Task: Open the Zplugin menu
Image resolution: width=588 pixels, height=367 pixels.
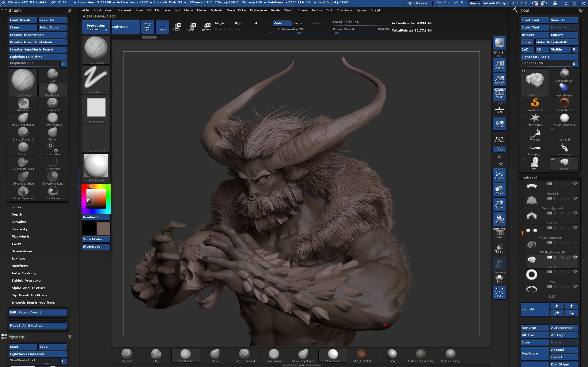Action: pyautogui.click(x=361, y=10)
